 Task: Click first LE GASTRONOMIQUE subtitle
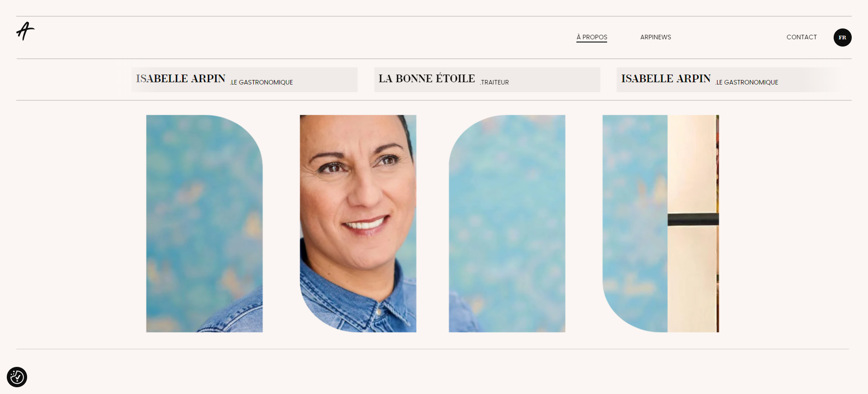click(262, 82)
